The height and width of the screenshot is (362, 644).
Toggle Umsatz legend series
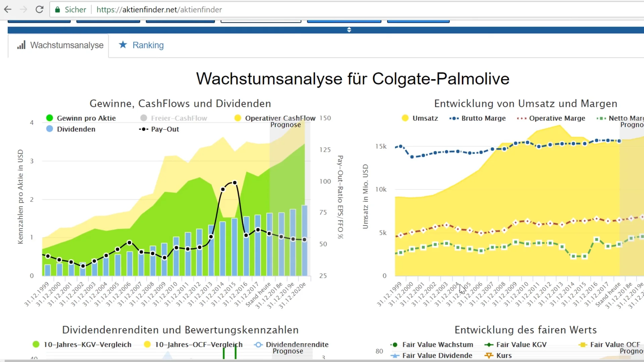420,118
